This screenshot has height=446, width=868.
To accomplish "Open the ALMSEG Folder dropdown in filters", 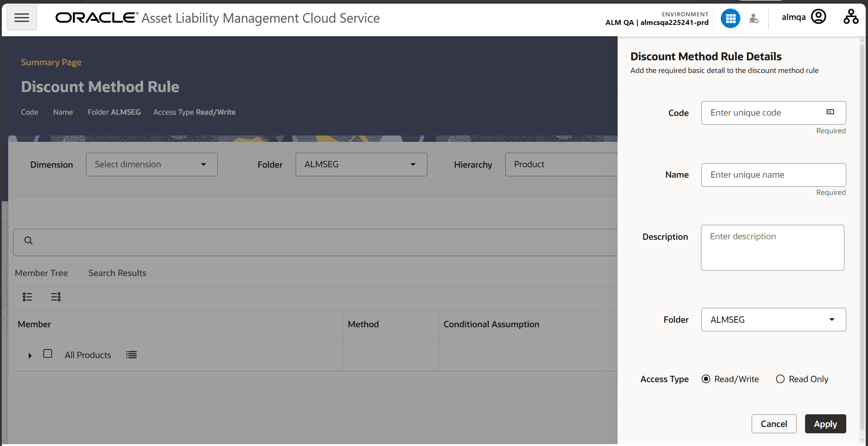I will (x=361, y=165).
